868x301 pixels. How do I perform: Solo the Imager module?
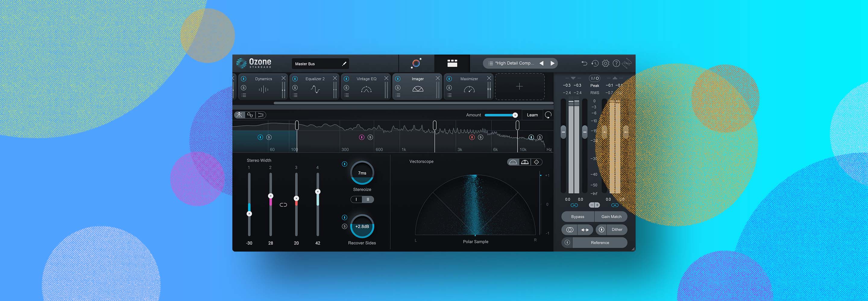pyautogui.click(x=398, y=88)
